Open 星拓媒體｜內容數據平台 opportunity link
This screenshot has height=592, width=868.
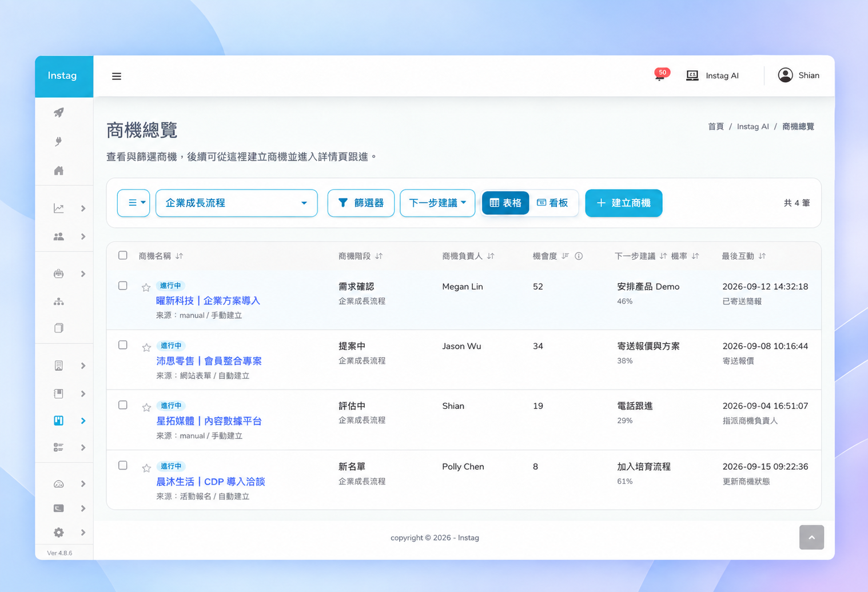point(209,421)
